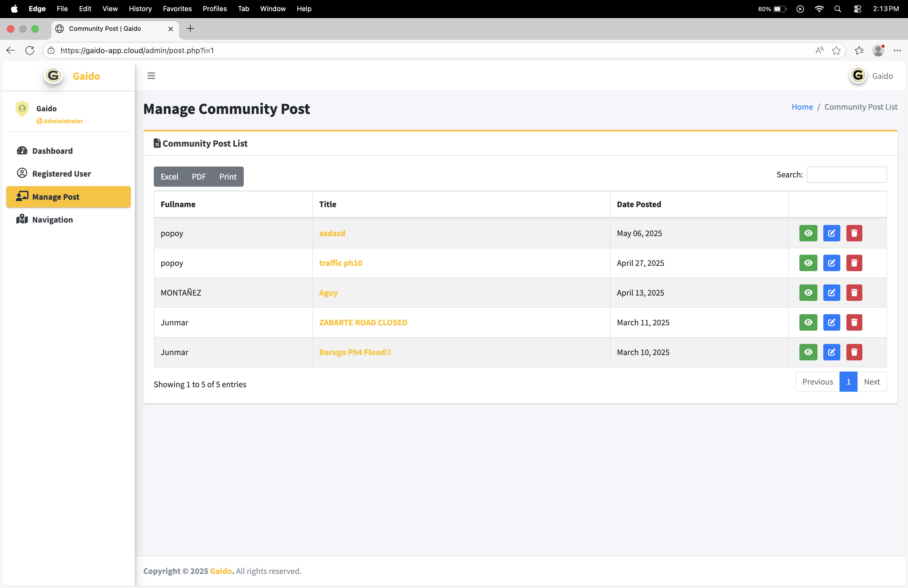Click the Home breadcrumb link
The width and height of the screenshot is (908, 588).
tap(802, 107)
